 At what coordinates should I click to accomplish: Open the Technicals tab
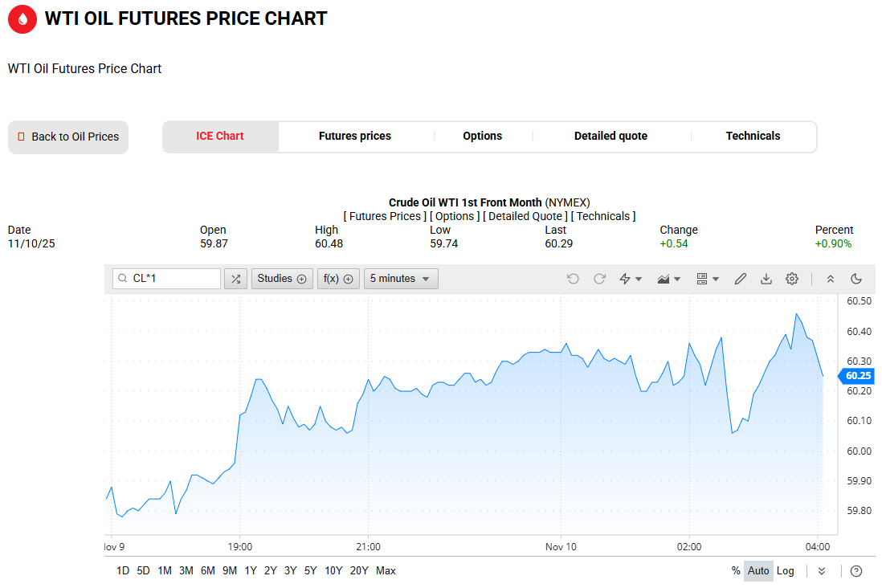753,137
